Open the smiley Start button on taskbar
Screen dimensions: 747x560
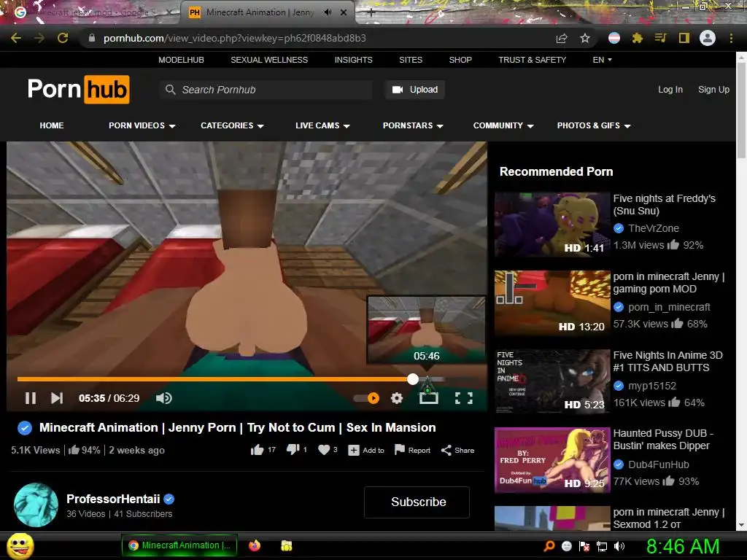pyautogui.click(x=20, y=546)
